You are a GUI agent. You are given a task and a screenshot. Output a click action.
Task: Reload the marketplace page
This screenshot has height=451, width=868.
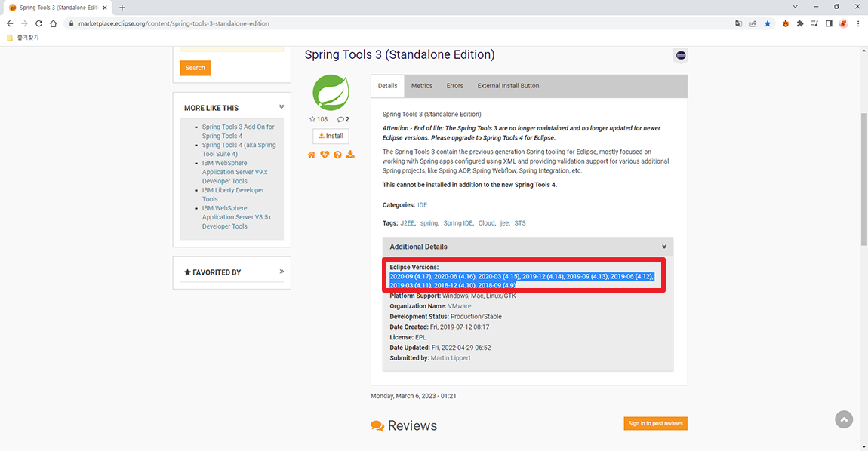coord(38,24)
